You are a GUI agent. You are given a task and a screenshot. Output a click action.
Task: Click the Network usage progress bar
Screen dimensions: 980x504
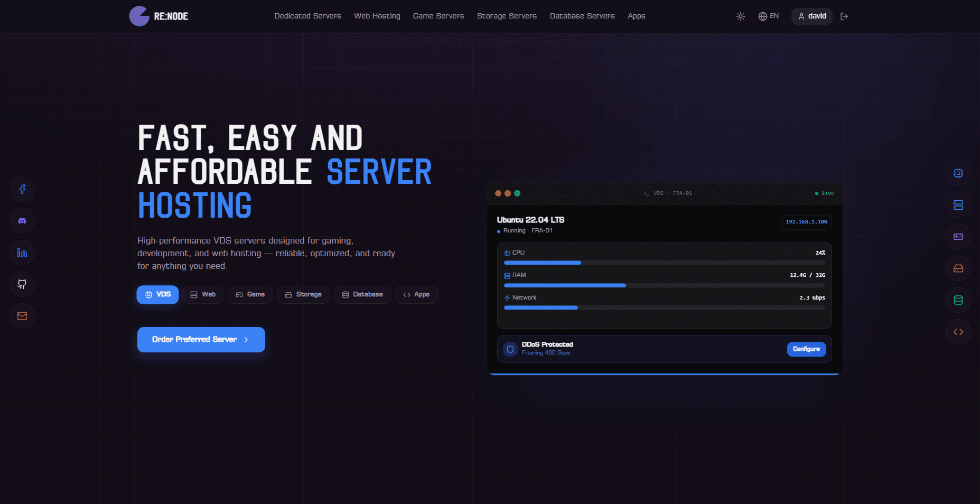point(665,307)
